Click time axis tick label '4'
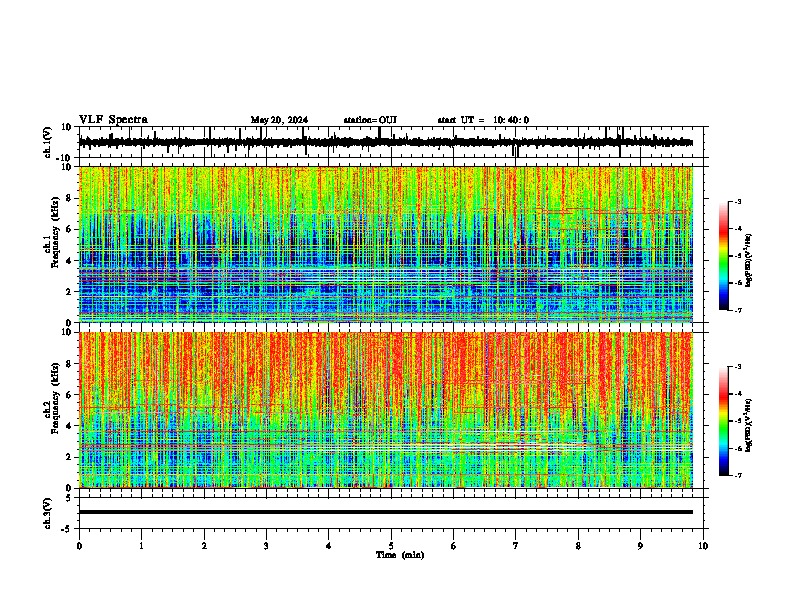Image resolution: width=792 pixels, height=612 pixels. pos(329,546)
